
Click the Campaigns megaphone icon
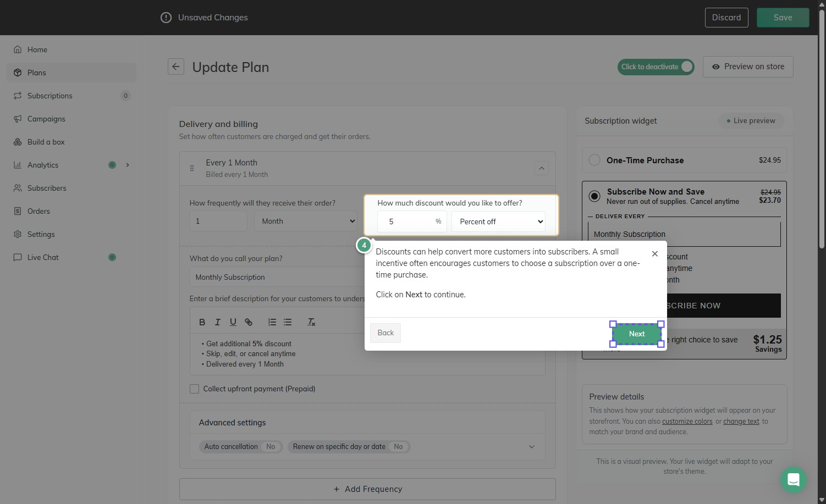18,119
